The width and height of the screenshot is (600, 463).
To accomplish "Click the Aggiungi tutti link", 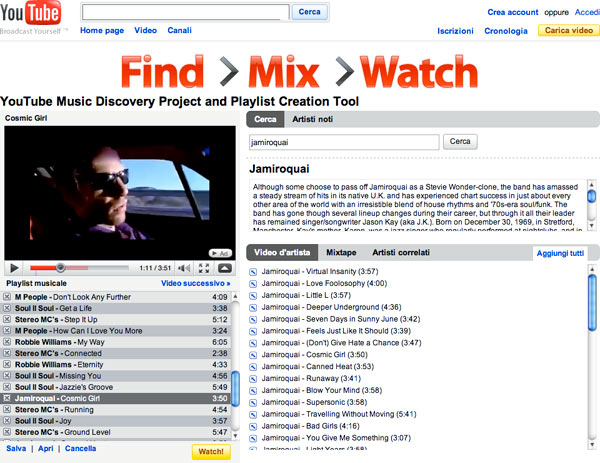I will coord(560,253).
